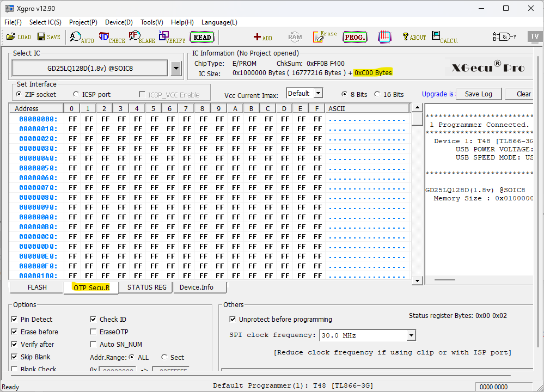Click the hex view vertical scrollbar thumb
Screen dimensions: 544x392
417,119
